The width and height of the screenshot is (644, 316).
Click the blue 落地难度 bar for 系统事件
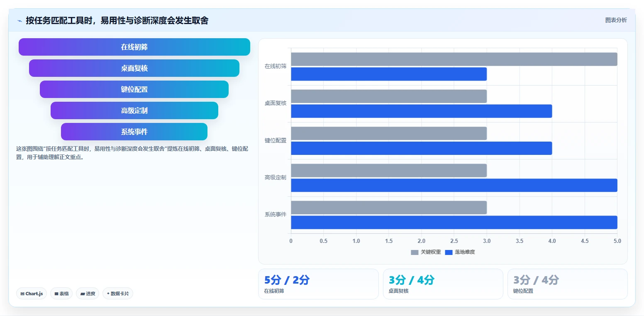point(454,222)
